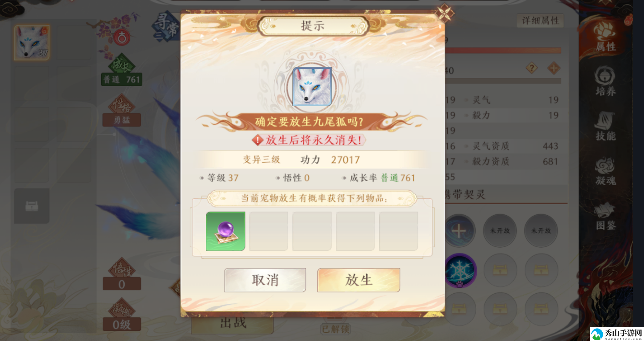Click the 放生 confirm button
The height and width of the screenshot is (341, 644).
358,280
